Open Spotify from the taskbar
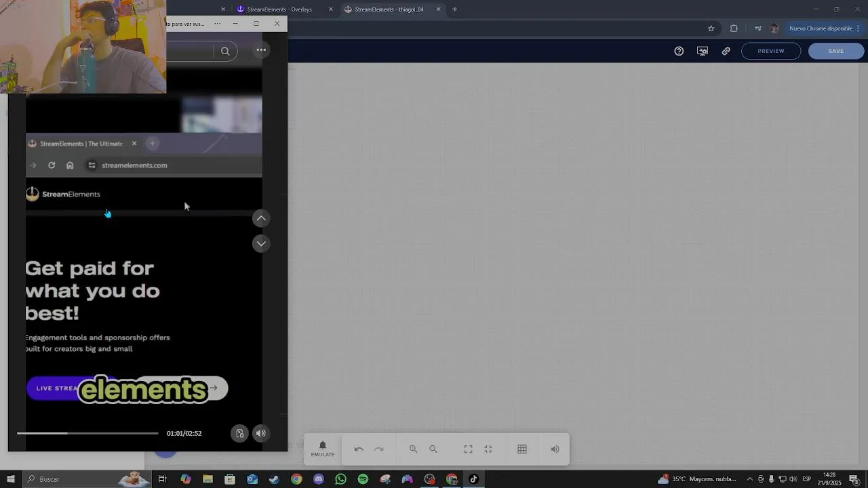 363,479
